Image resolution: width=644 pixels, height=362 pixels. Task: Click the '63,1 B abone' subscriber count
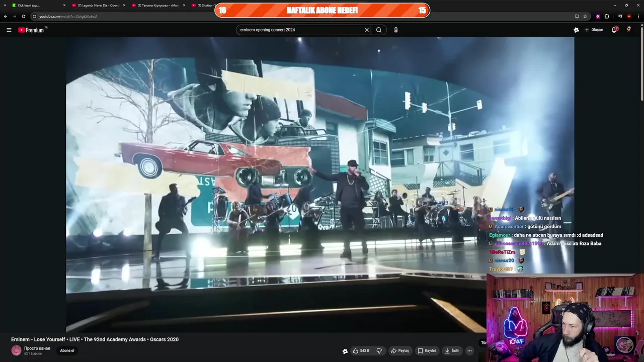33,354
